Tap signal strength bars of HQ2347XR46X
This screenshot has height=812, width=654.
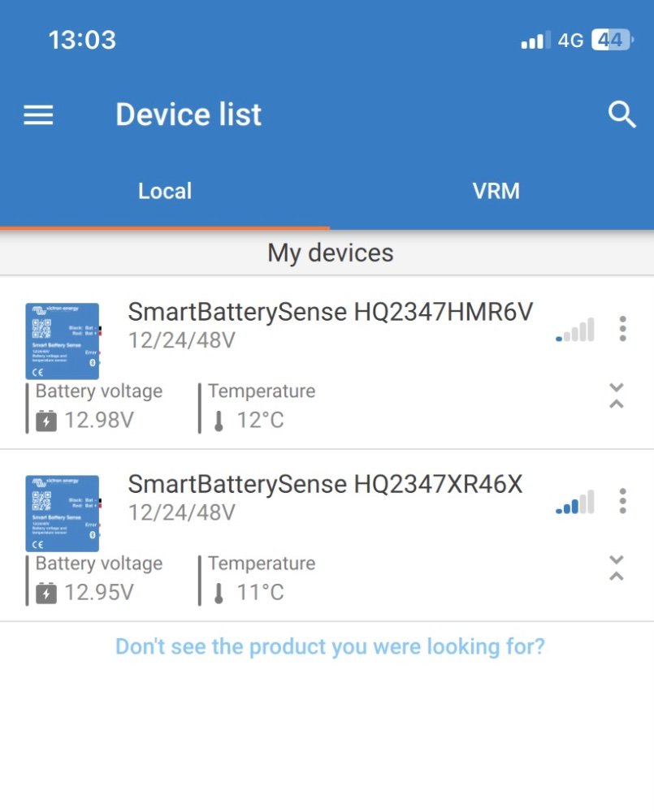click(x=574, y=503)
